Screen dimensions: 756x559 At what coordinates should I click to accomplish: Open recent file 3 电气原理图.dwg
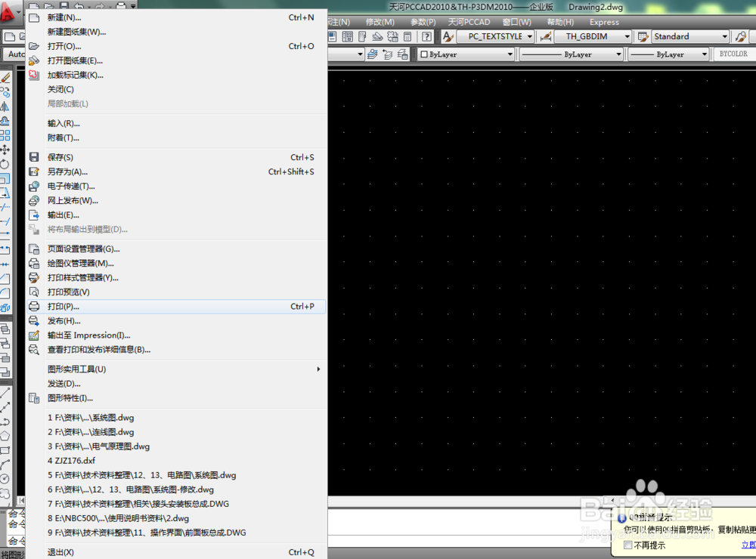coord(176,446)
